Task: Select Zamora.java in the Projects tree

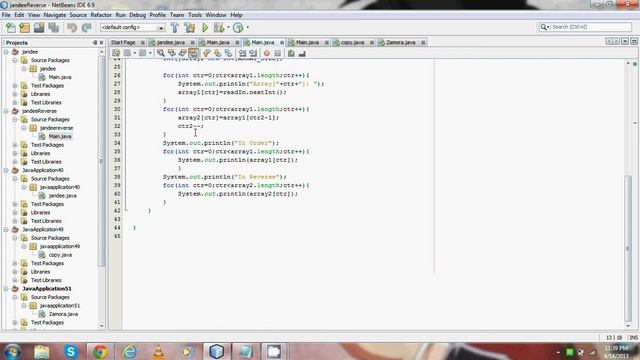Action: coord(63,314)
